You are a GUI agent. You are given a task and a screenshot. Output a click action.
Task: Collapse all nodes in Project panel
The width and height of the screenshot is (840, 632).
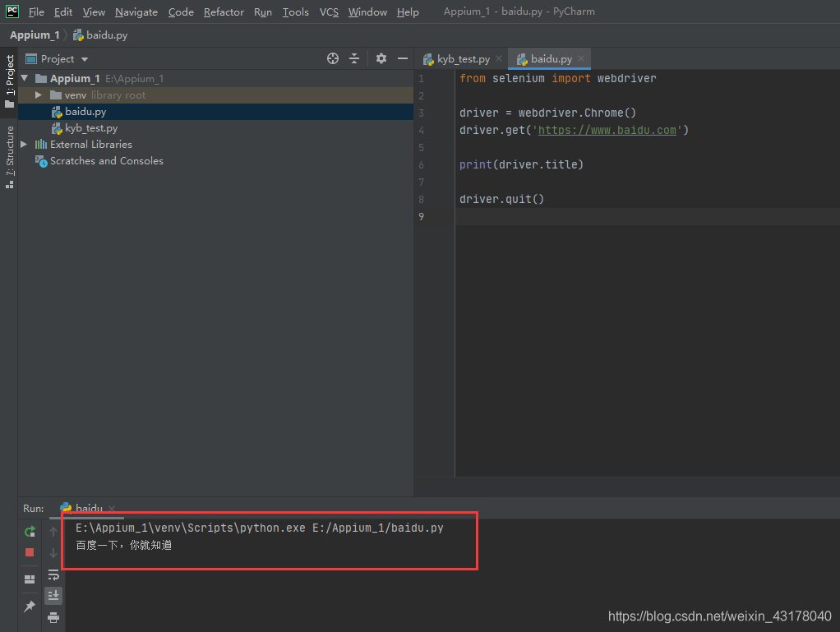coord(354,58)
